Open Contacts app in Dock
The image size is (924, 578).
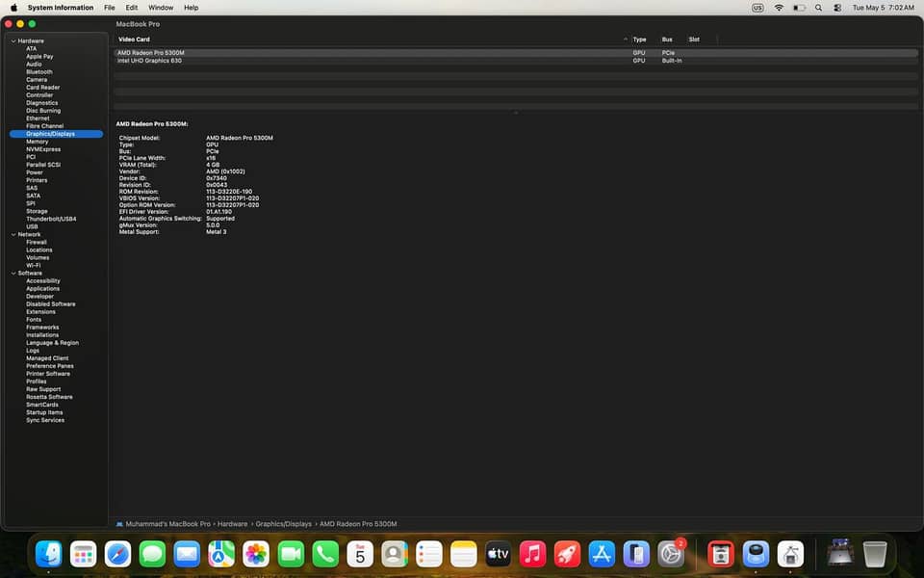[x=395, y=555]
